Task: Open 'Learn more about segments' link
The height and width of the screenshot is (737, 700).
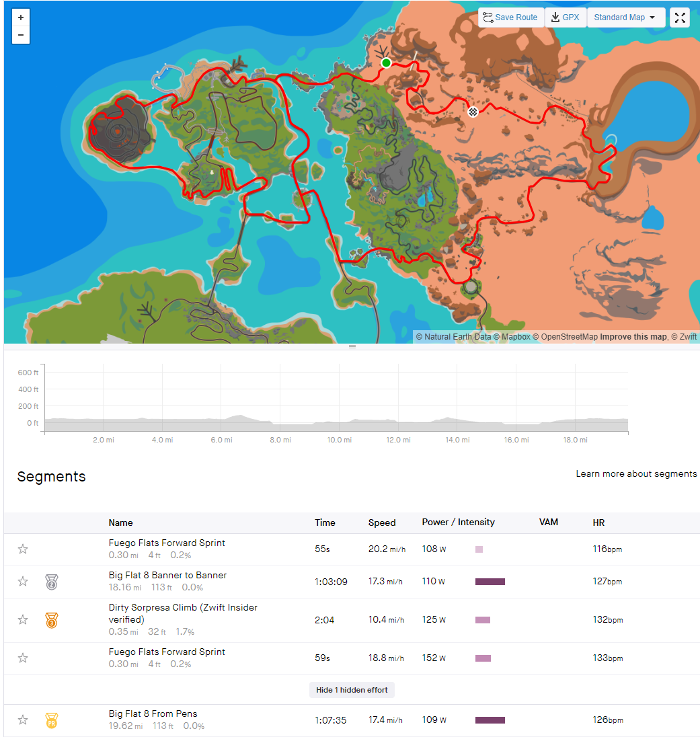Action: (x=636, y=474)
